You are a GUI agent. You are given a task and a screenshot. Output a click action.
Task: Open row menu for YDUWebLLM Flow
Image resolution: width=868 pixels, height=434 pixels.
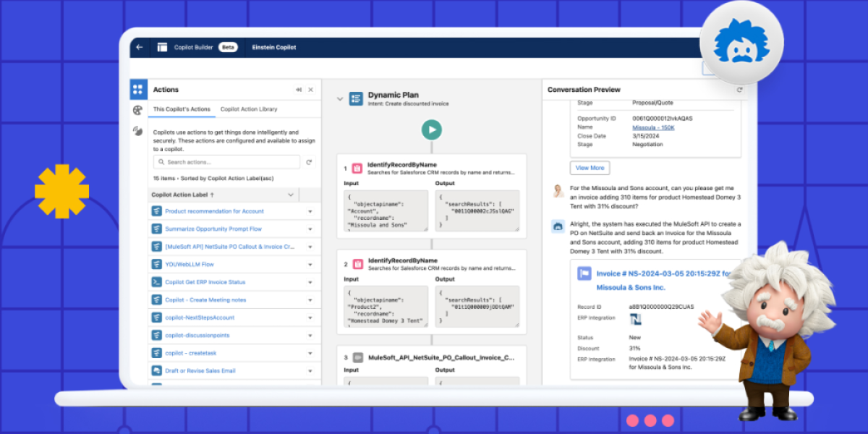[x=310, y=265]
